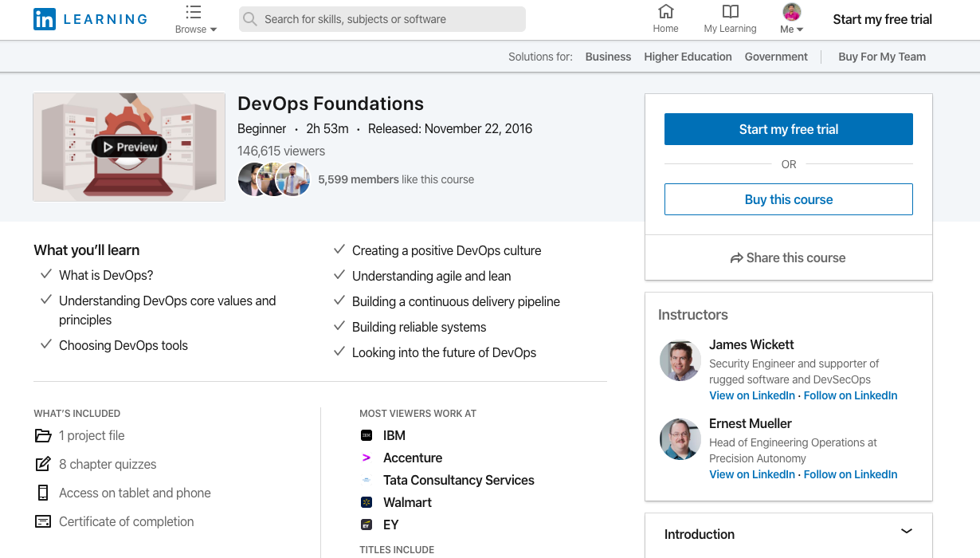Open My Learning book icon
Viewport: 980px width, 558px height.
[x=730, y=12]
